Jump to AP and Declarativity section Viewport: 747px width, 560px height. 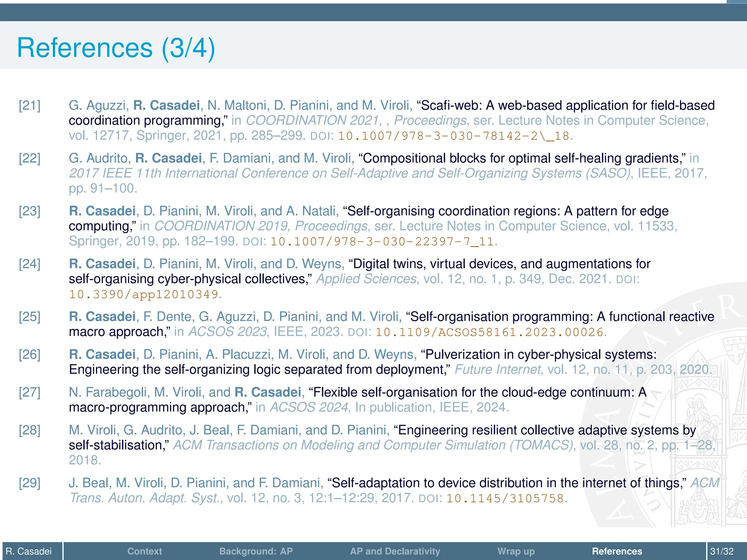click(395, 551)
